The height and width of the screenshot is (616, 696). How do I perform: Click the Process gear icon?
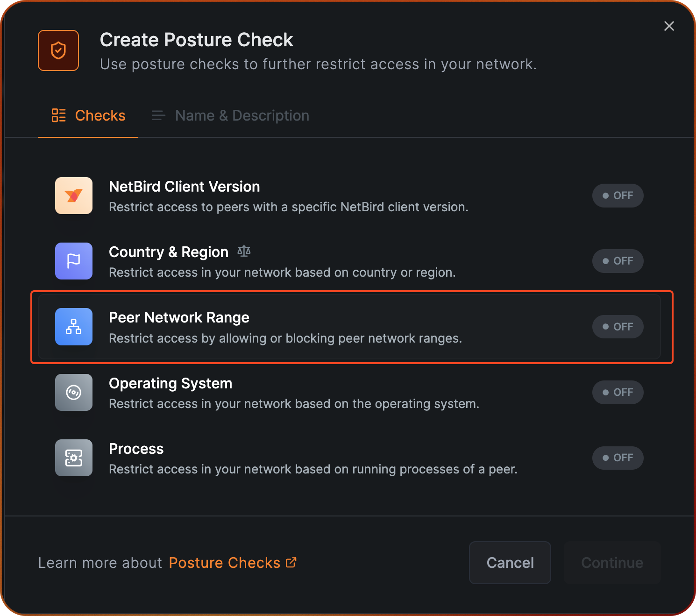[x=74, y=458]
